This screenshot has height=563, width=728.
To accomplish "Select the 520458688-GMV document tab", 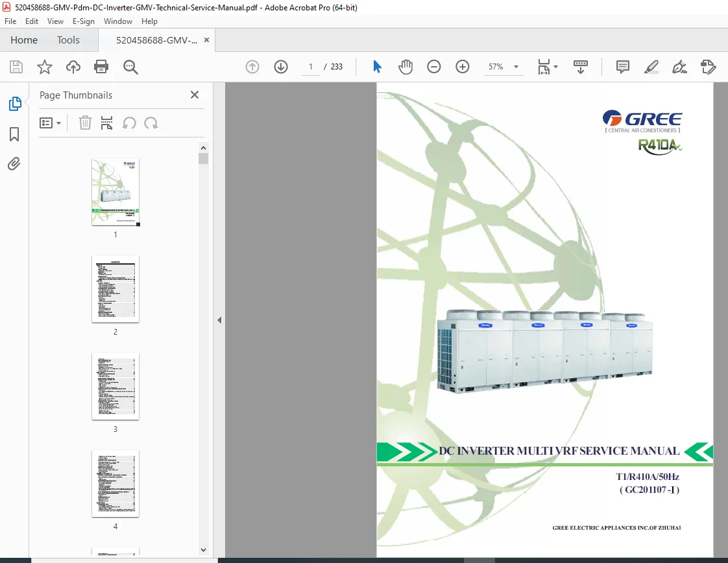I will coord(156,40).
